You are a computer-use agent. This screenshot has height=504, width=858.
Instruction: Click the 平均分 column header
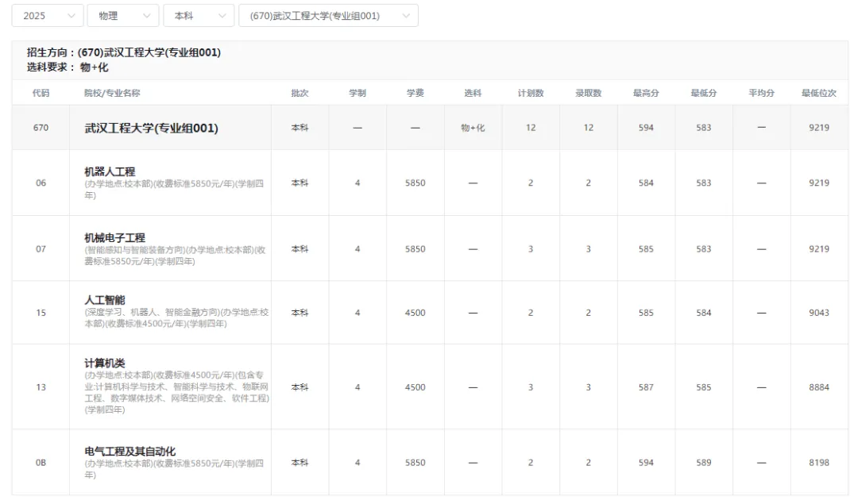pos(762,93)
